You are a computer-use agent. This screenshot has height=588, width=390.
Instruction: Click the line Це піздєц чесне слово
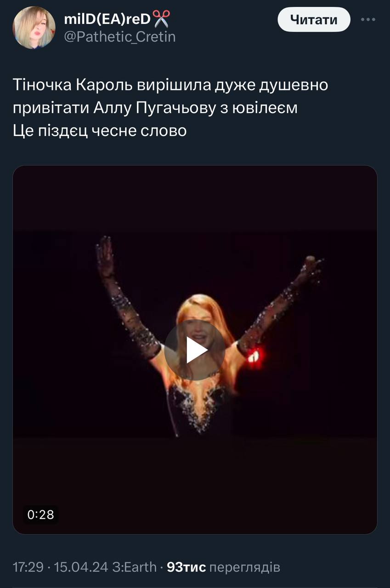point(100,131)
